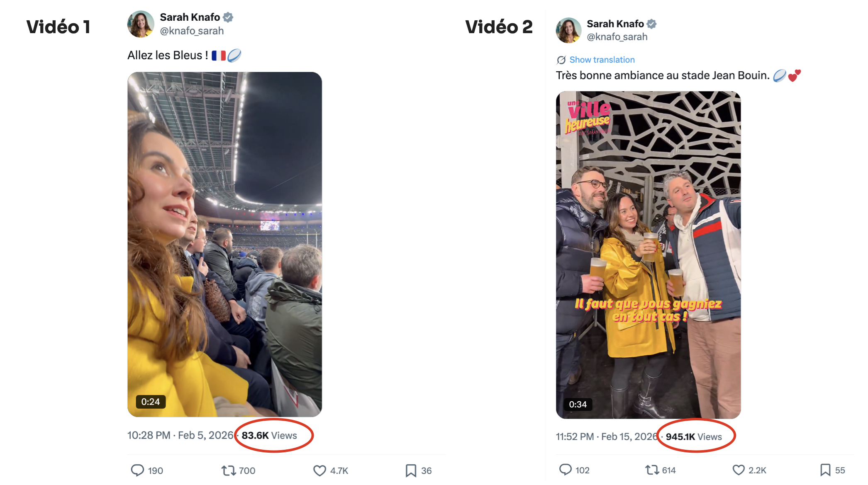Open the 11:52 PM Feb 15, 2026 timestamp

(606, 436)
